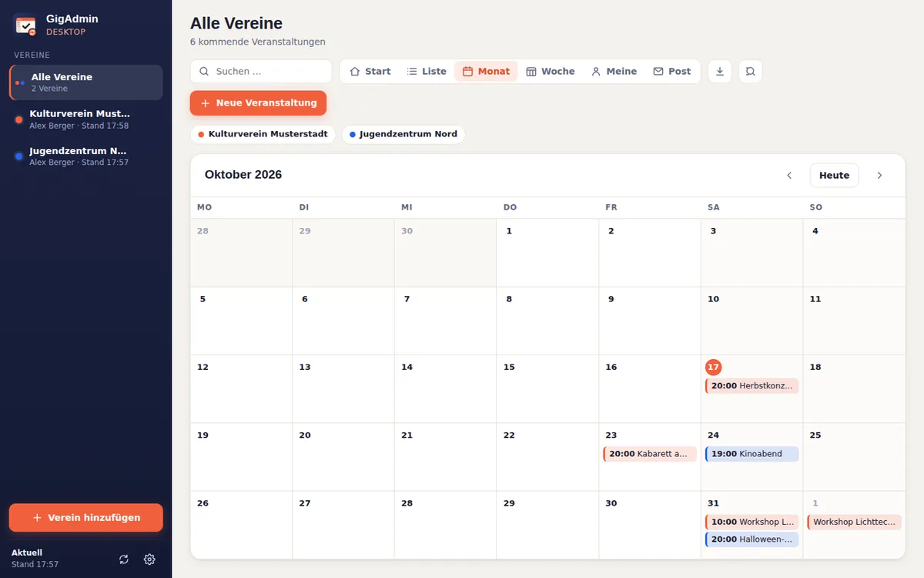Click the GigAdmin app logo icon
This screenshot has height=578, width=924.
[x=25, y=25]
